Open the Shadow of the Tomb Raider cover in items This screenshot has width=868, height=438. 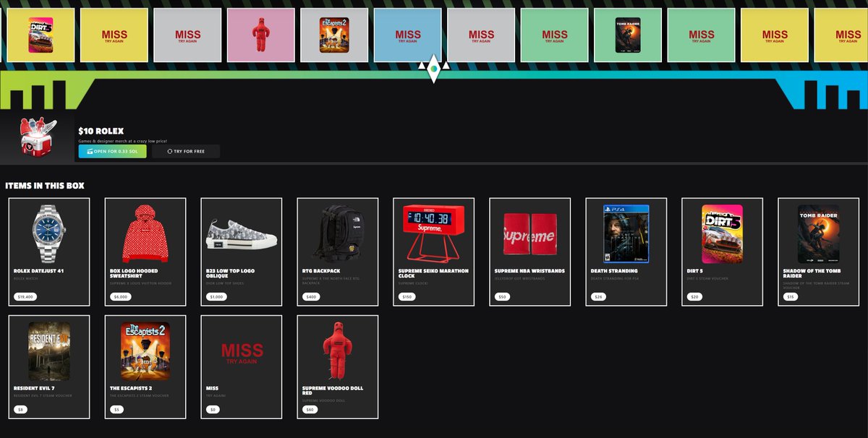819,234
